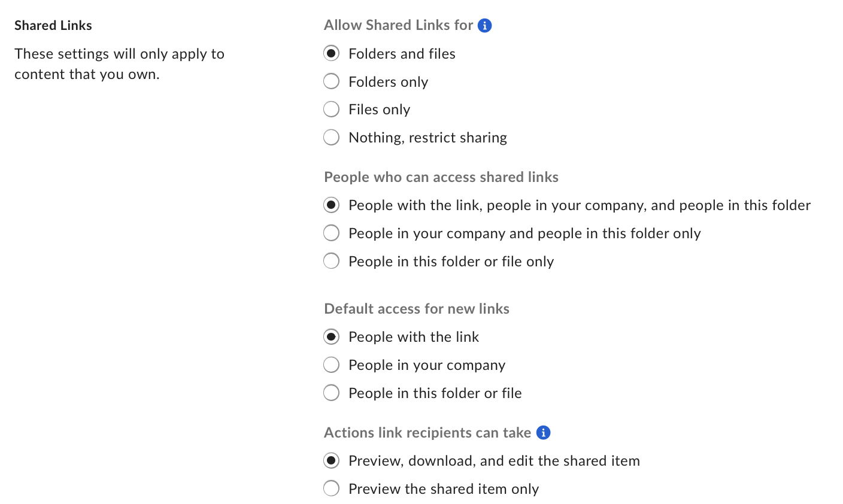Click the Default access for new links heading
The height and width of the screenshot is (504, 843).
[x=416, y=308]
